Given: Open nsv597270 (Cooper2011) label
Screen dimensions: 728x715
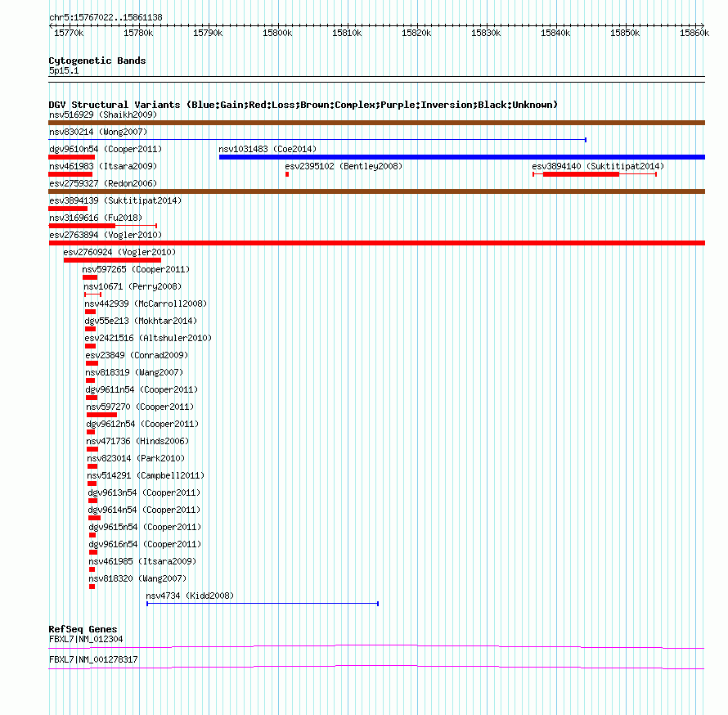Looking at the screenshot, I should [140, 407].
